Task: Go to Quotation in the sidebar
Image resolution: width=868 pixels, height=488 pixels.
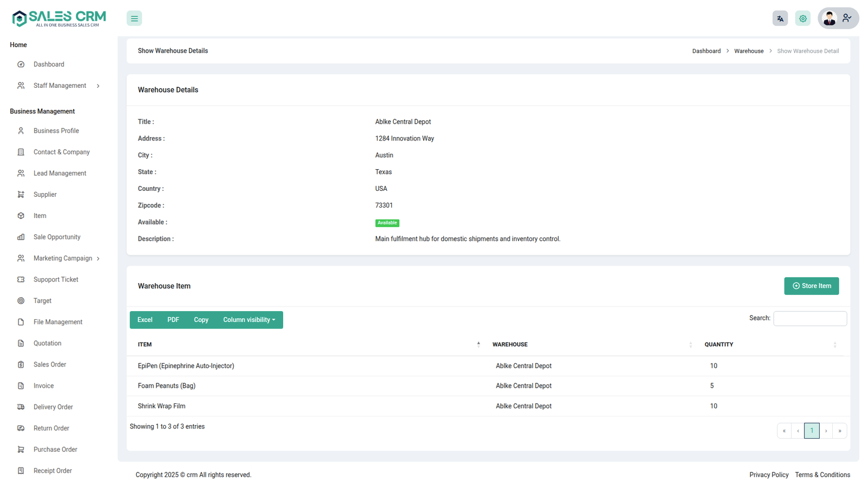Action: [x=47, y=344]
